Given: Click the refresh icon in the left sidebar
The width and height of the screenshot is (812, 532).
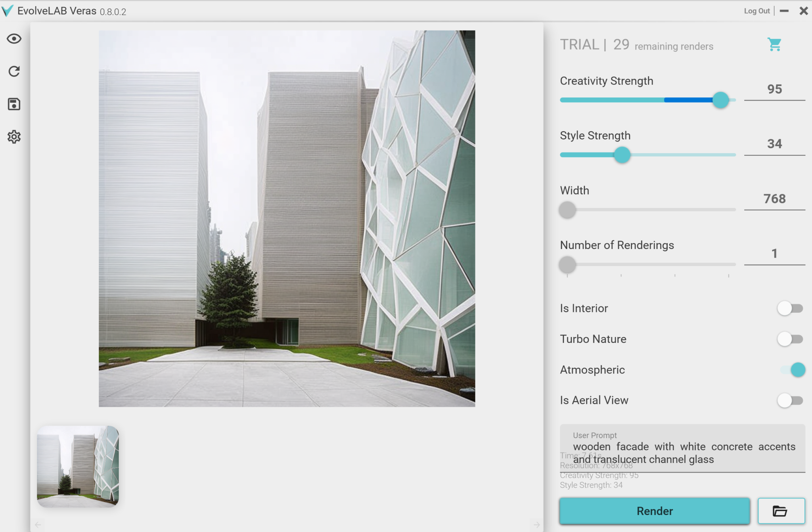Looking at the screenshot, I should 14,71.
